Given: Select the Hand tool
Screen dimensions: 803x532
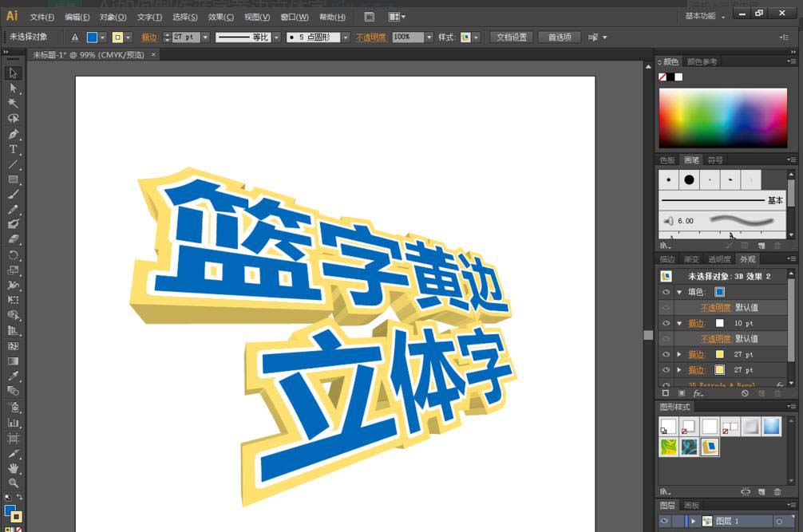Looking at the screenshot, I should point(14,468).
